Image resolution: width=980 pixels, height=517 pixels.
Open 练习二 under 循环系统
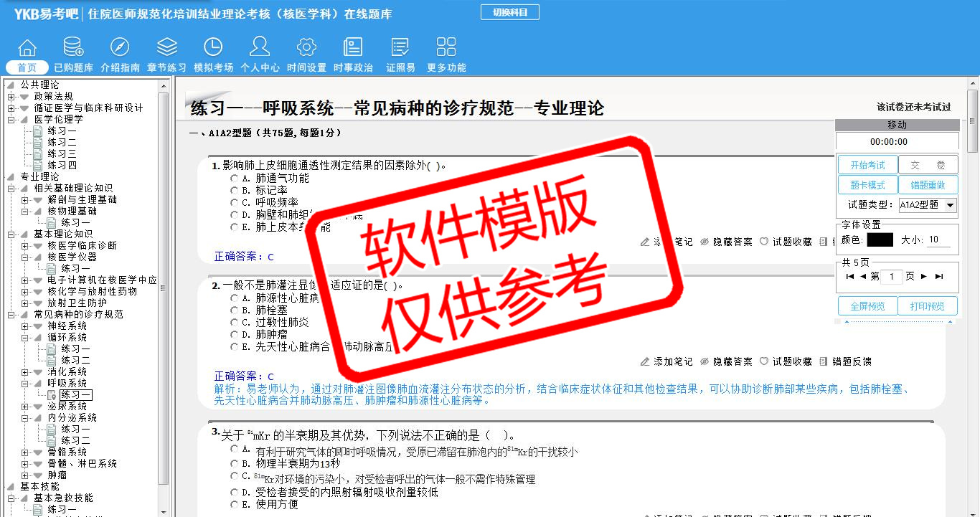[75, 361]
